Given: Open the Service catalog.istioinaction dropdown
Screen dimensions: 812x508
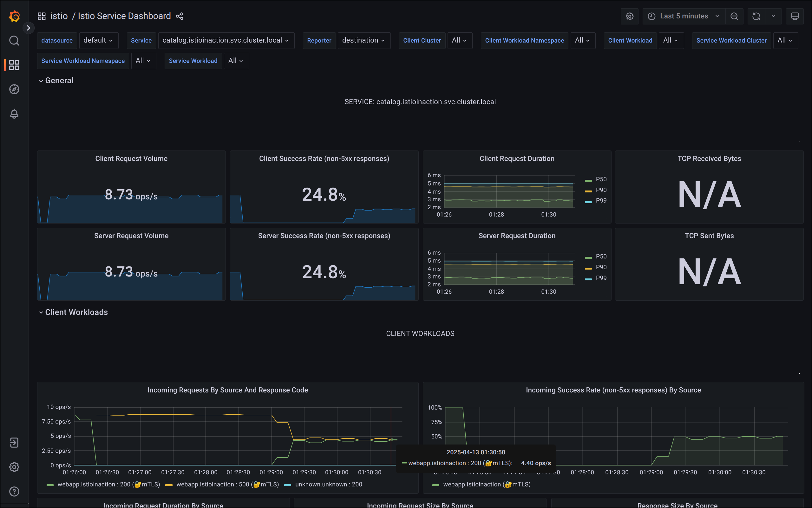Looking at the screenshot, I should click(x=226, y=40).
